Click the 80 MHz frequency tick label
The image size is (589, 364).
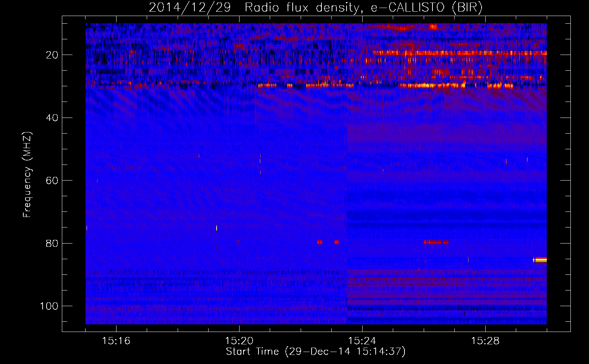52,243
